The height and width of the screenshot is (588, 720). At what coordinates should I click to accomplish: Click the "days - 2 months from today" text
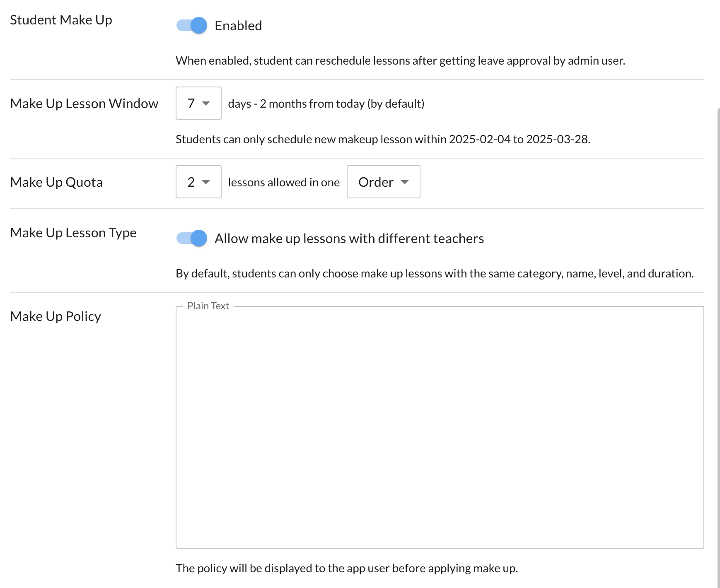tap(326, 104)
